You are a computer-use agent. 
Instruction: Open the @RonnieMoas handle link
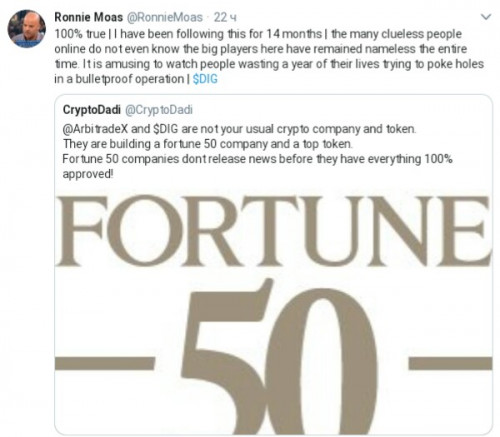pyautogui.click(x=165, y=17)
